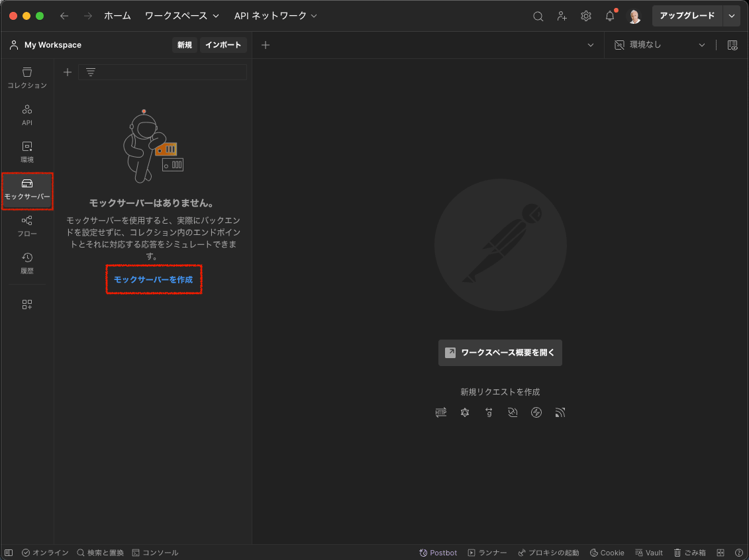Click the 新規 button

click(x=184, y=45)
